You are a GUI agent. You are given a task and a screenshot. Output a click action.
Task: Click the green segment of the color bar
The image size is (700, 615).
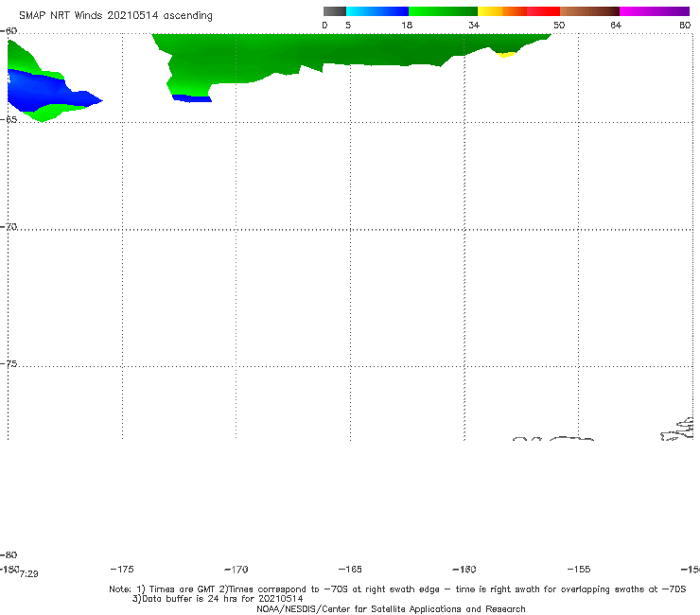pos(443,11)
